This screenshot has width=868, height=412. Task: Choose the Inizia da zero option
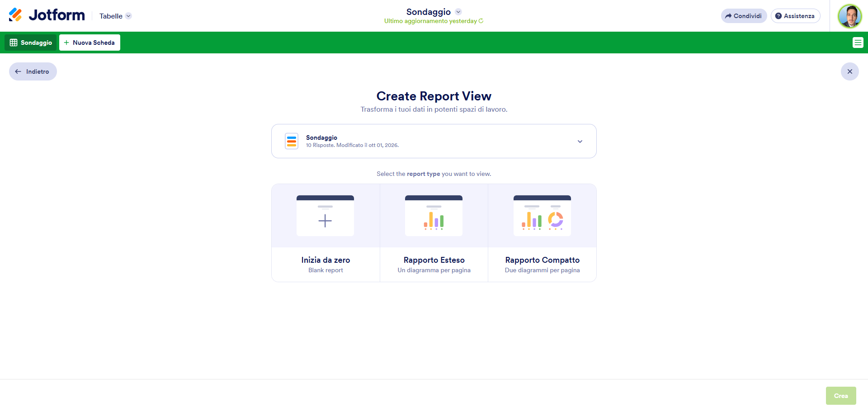click(325, 260)
